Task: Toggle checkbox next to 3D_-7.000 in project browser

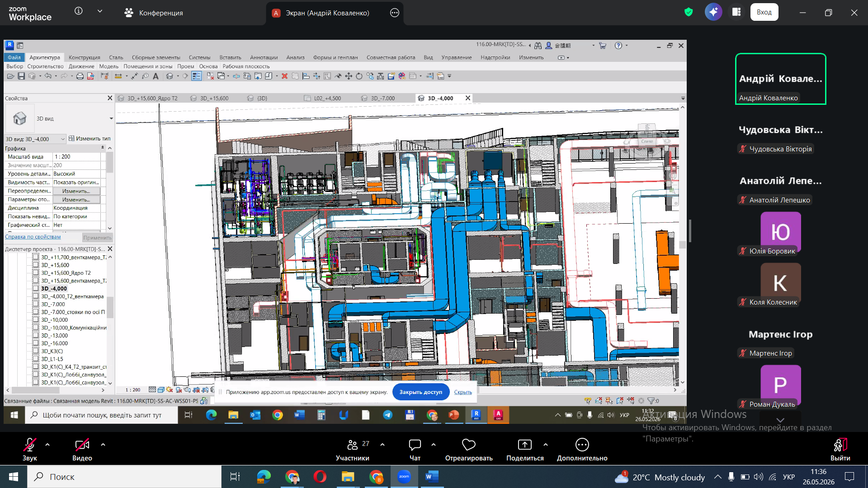Action: pos(36,304)
